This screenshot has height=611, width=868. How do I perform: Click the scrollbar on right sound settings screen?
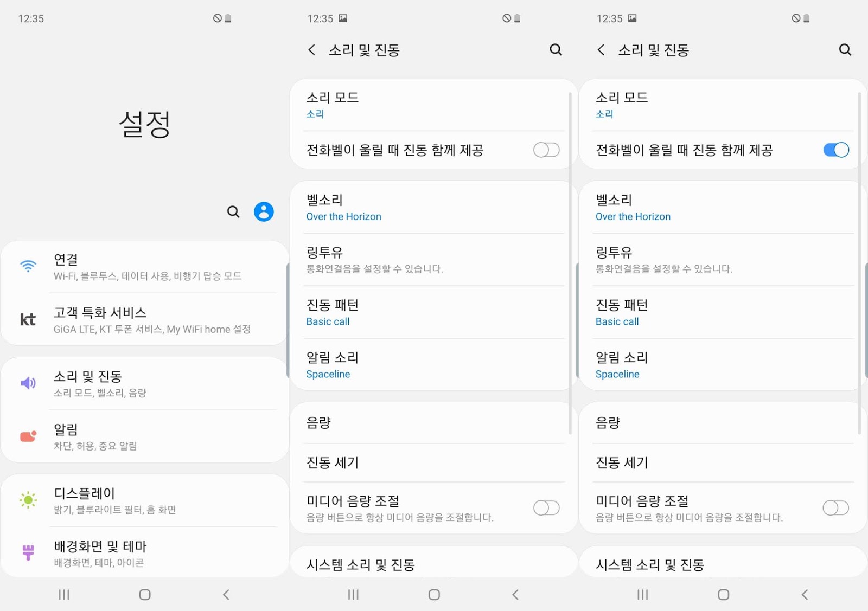click(860, 263)
